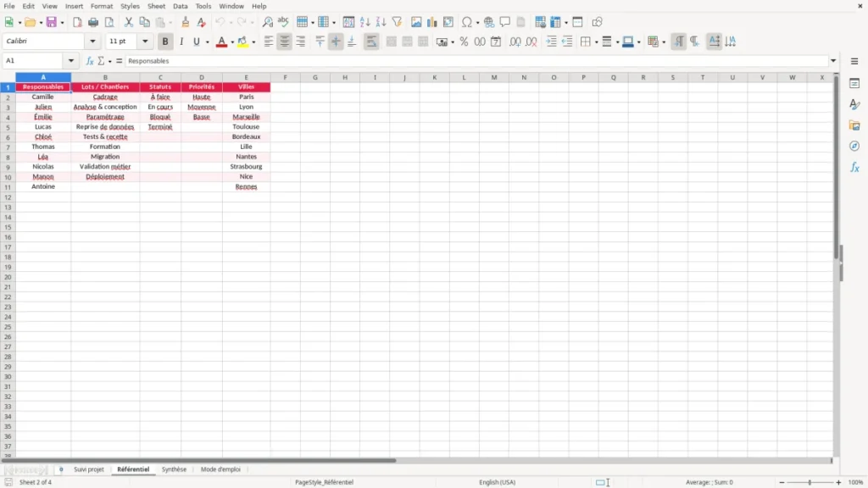Switch to the Suivi projet sheet tab
The image size is (868, 488).
click(88, 469)
